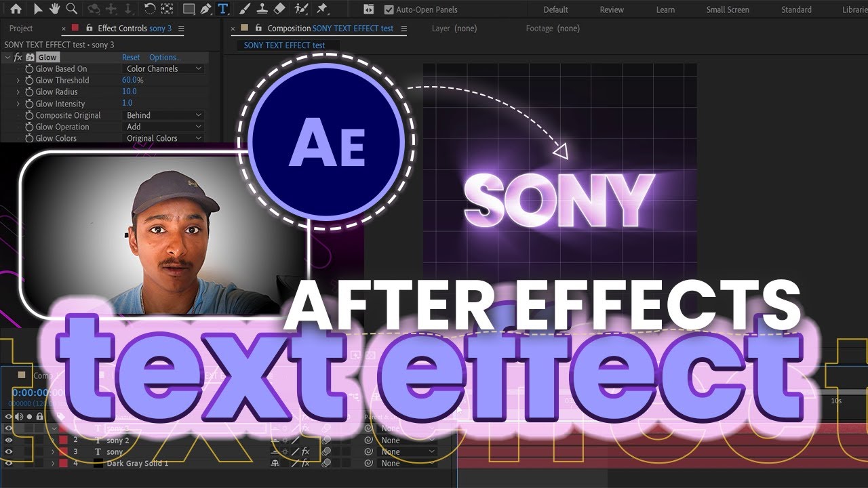This screenshot has width=868, height=488.
Task: Click the Glow Intensity stopwatch
Action: (x=29, y=104)
